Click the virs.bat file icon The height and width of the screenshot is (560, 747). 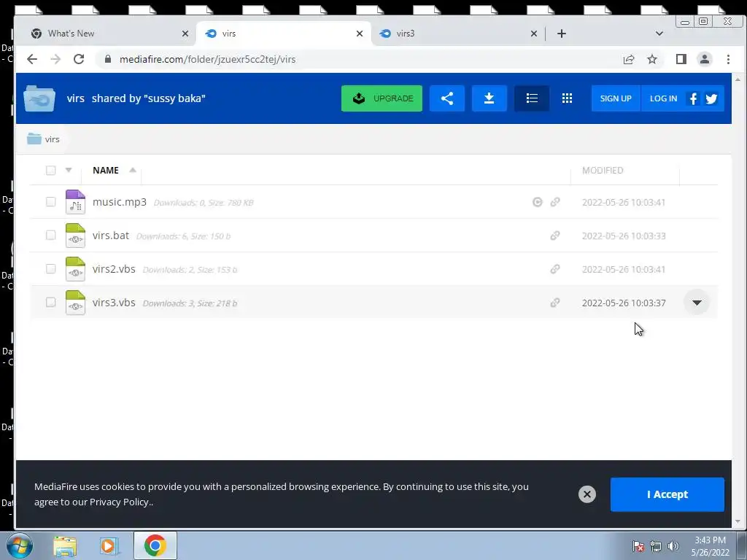[75, 236]
